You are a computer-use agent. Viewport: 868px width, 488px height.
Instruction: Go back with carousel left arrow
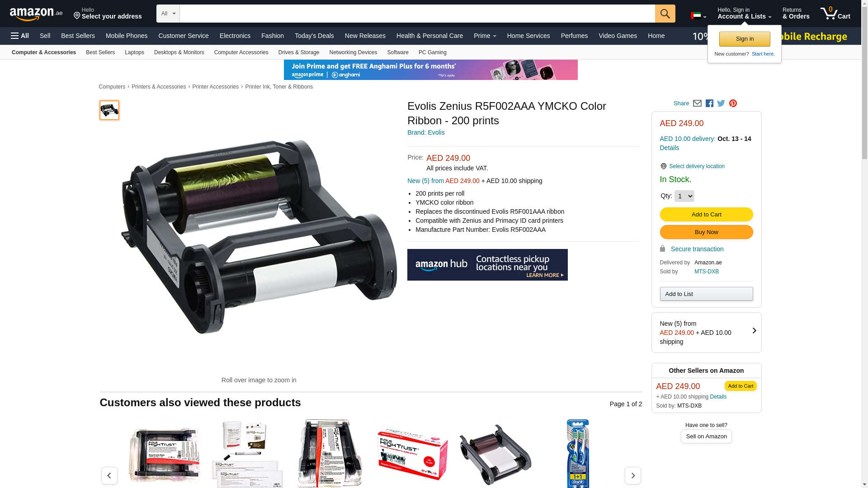(109, 475)
